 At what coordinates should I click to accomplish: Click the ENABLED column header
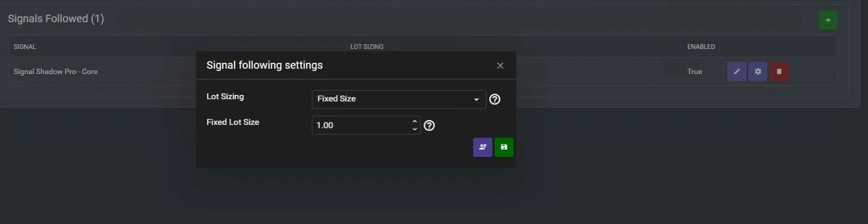click(x=701, y=47)
